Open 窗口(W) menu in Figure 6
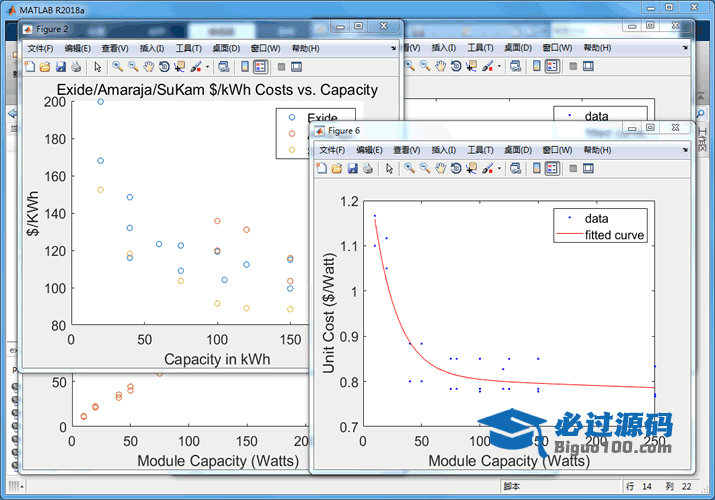Viewport: 715px width, 500px height. [557, 150]
